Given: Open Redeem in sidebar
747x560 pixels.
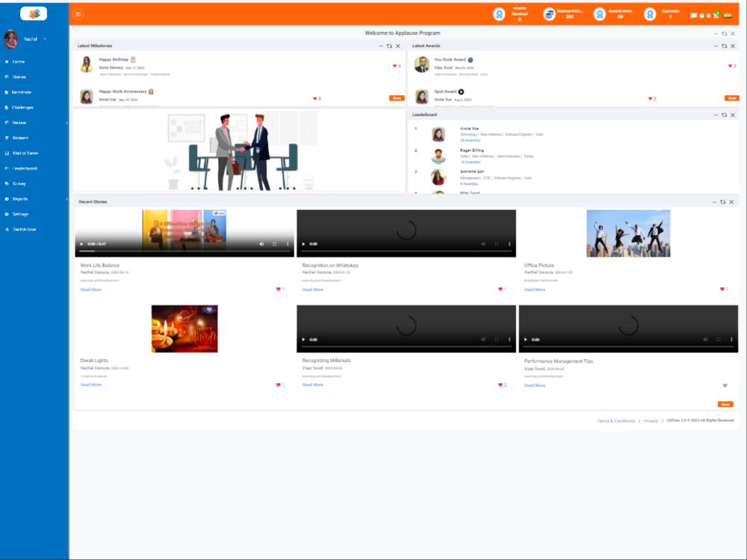Looking at the screenshot, I should click(x=20, y=138).
